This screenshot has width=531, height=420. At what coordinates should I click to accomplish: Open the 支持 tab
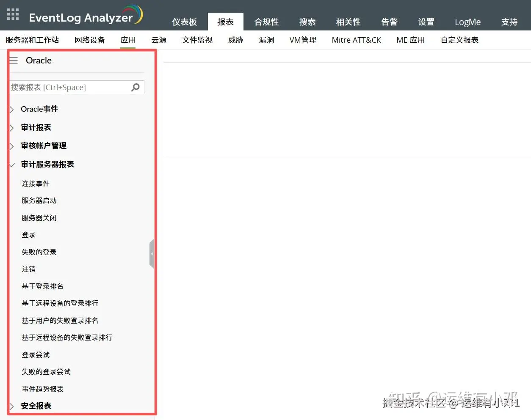pyautogui.click(x=509, y=22)
